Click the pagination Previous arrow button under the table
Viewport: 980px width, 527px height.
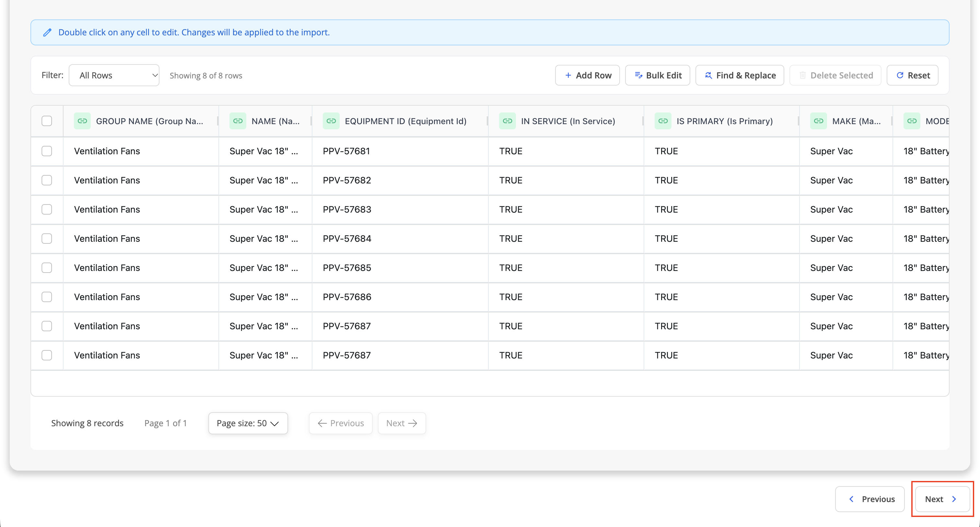coord(341,423)
